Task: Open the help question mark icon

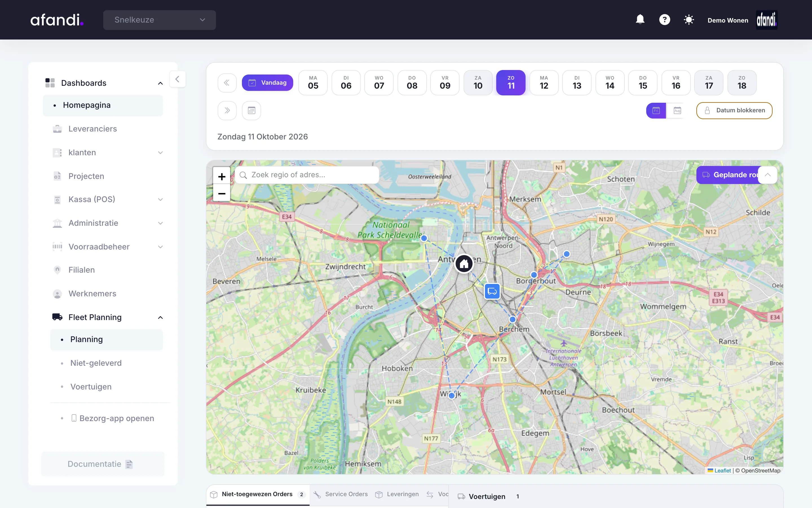Action: click(x=664, y=19)
